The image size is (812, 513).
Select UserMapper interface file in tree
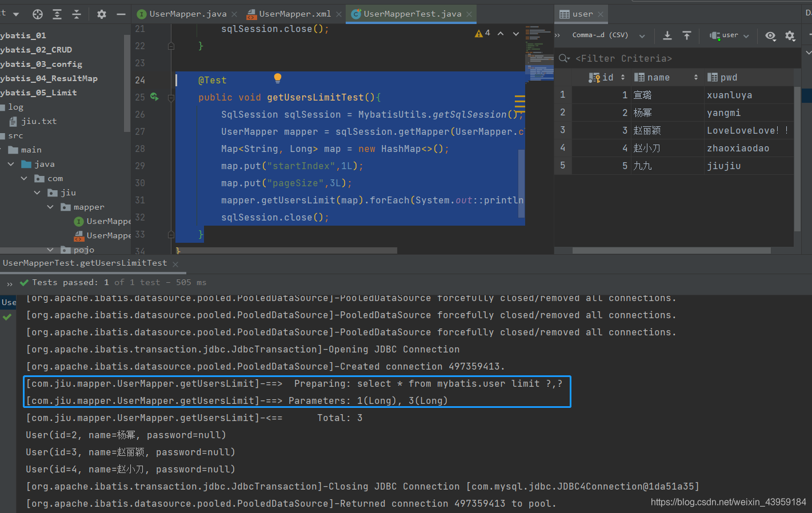(103, 221)
